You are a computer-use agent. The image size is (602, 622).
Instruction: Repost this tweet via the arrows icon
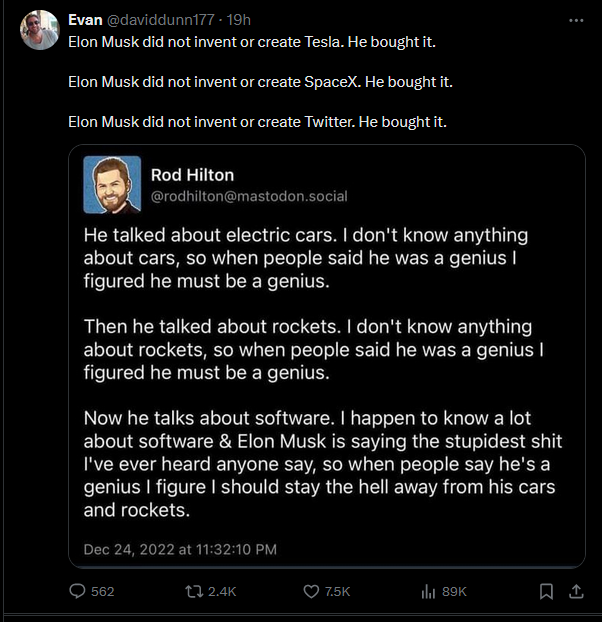click(x=195, y=591)
